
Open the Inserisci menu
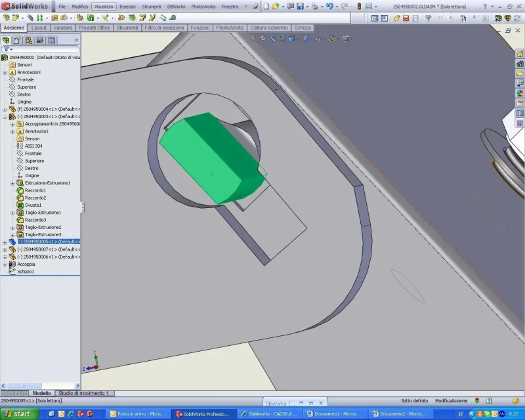point(127,7)
